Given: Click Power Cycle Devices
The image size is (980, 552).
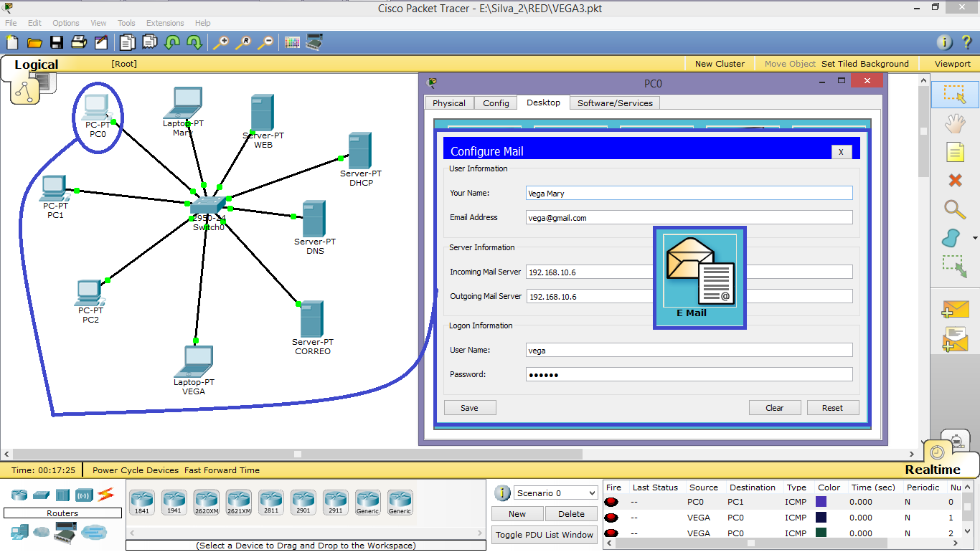Looking at the screenshot, I should (136, 470).
